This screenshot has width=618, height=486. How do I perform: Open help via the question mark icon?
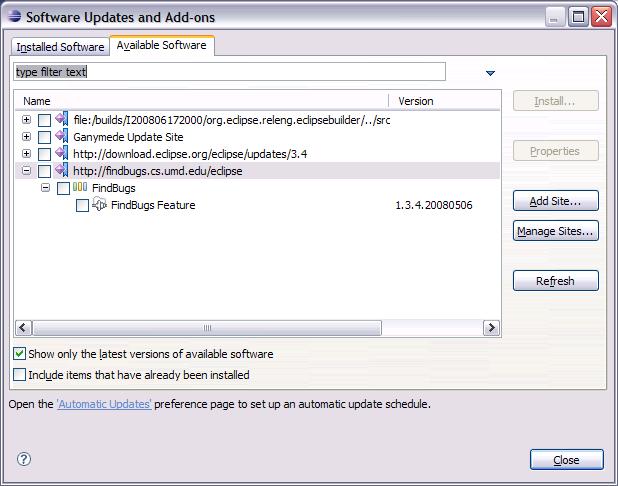click(24, 459)
